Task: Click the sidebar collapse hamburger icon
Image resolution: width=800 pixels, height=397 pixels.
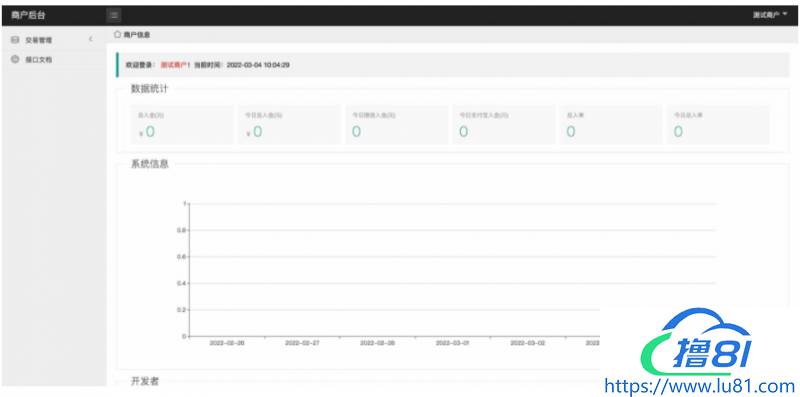Action: (114, 15)
